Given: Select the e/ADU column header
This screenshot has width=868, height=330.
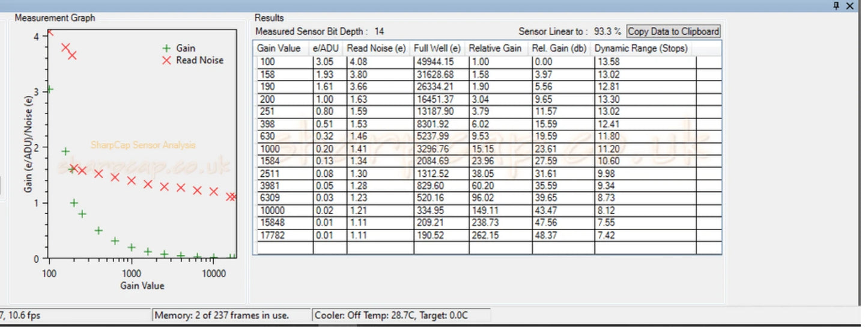Looking at the screenshot, I should point(329,48).
